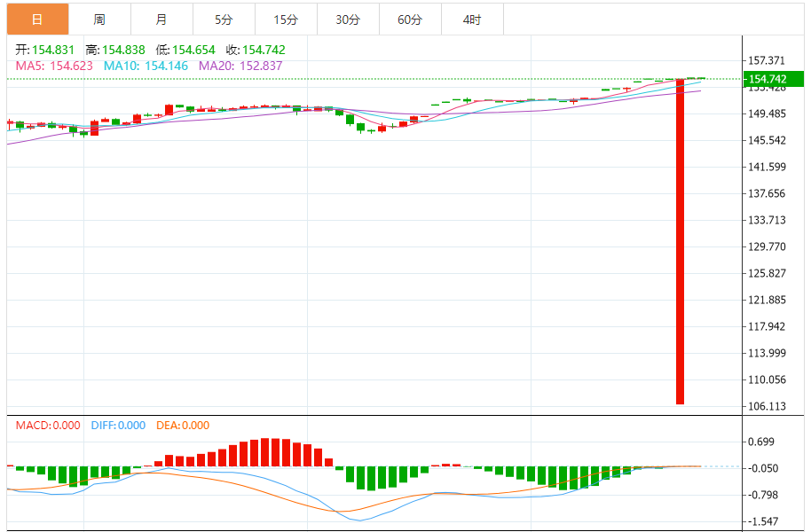811x532 pixels.
Task: Open the 月 monthly chart tab
Action: [161, 20]
